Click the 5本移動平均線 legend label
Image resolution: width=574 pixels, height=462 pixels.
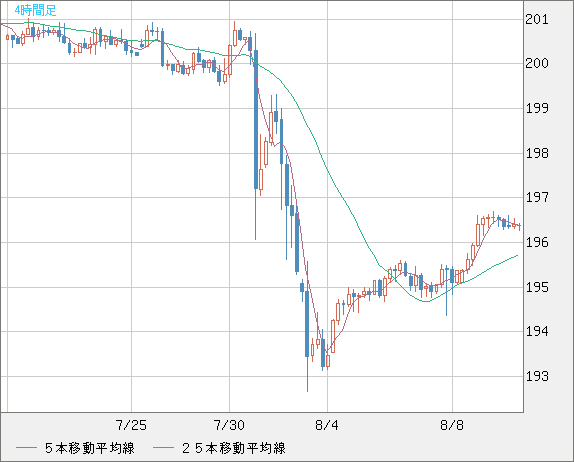90,448
